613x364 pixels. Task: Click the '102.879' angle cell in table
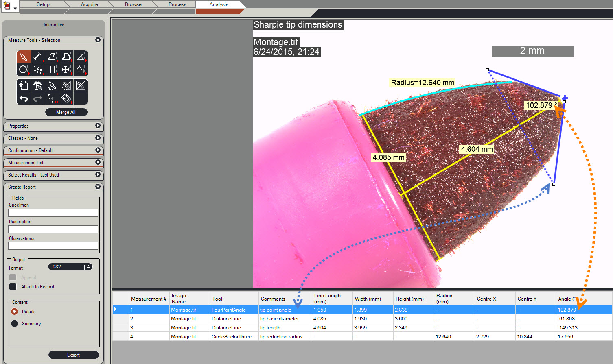pyautogui.click(x=584, y=310)
